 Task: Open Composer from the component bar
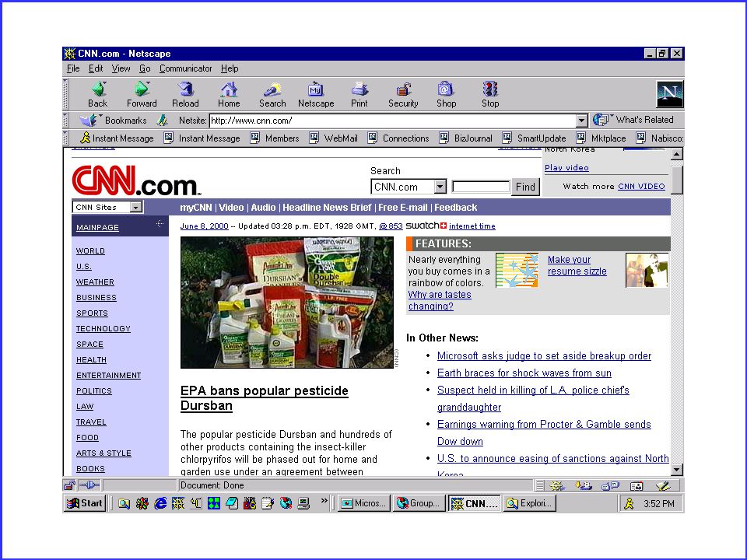click(x=663, y=485)
